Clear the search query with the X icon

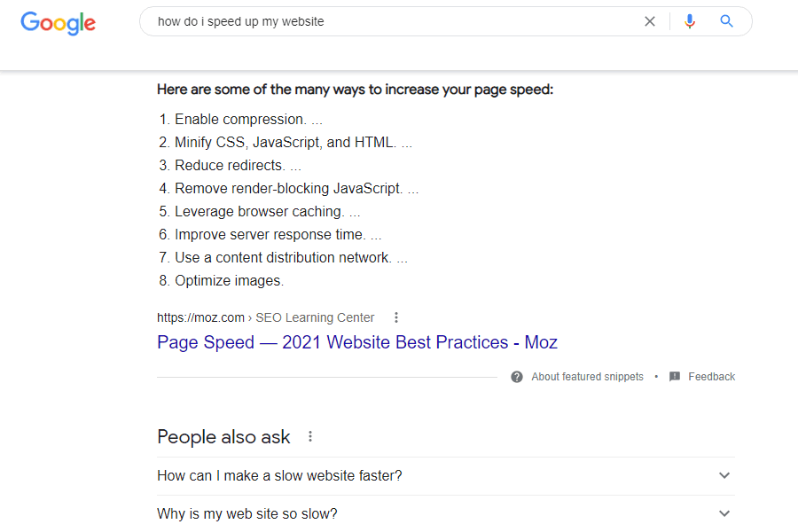pos(649,21)
